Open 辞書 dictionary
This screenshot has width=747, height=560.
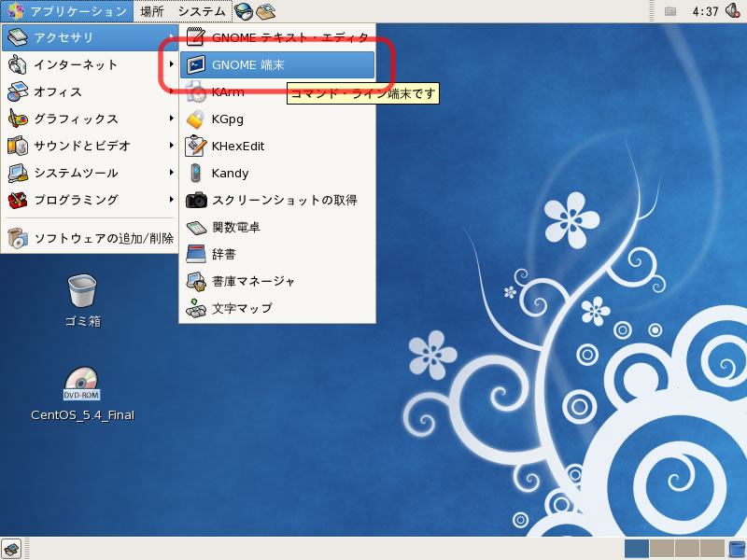click(x=277, y=254)
